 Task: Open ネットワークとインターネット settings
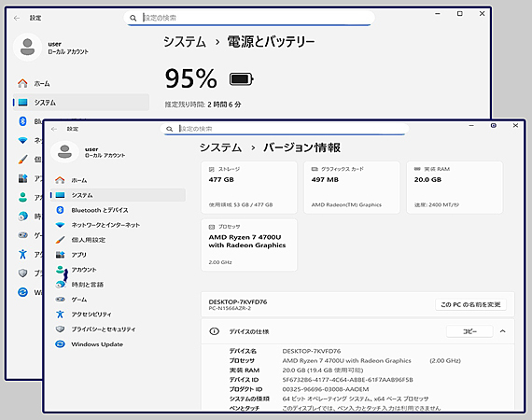pyautogui.click(x=118, y=225)
